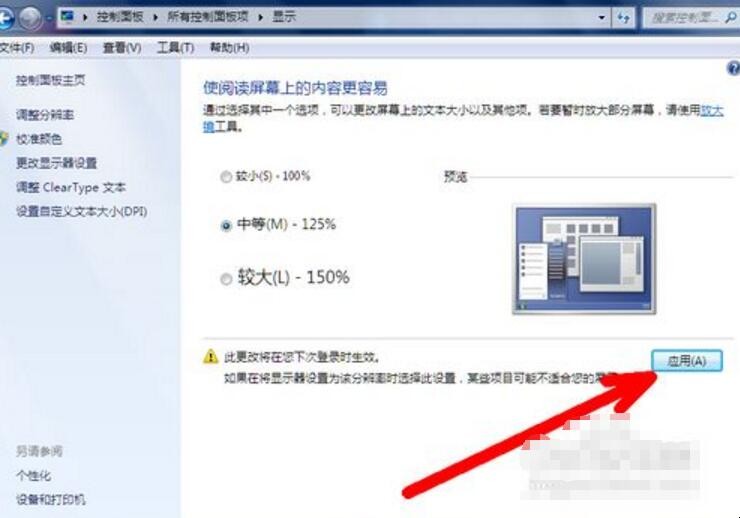740x518 pixels.
Task: Click the shield icon beside 校准颜色
Action: [x=3, y=139]
